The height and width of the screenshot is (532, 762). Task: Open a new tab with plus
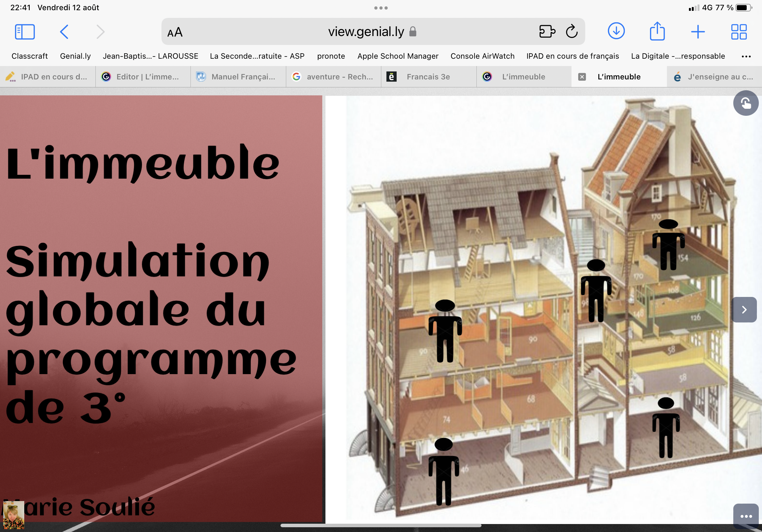tap(698, 32)
